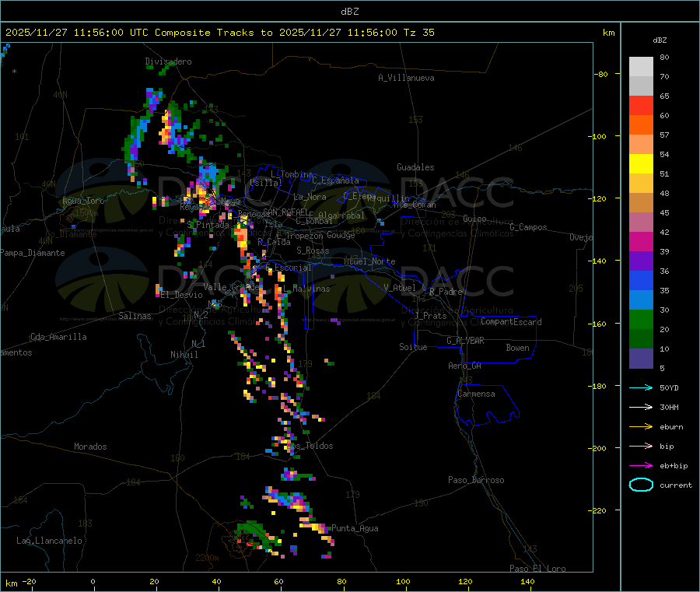Click the Divisadero map label

pos(168,61)
